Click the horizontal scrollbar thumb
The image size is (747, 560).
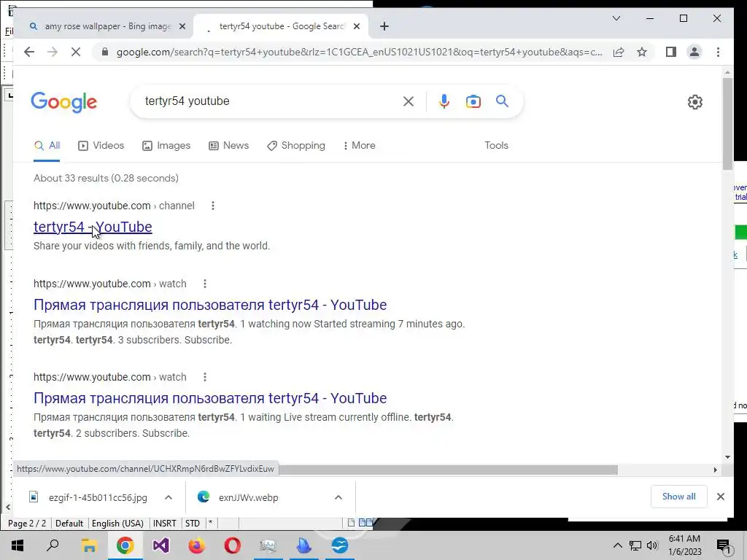448,470
